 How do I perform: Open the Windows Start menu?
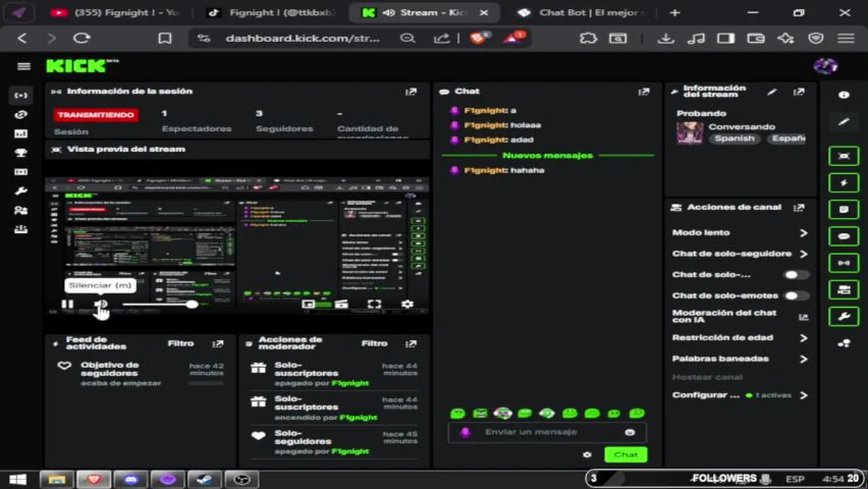pos(17,479)
